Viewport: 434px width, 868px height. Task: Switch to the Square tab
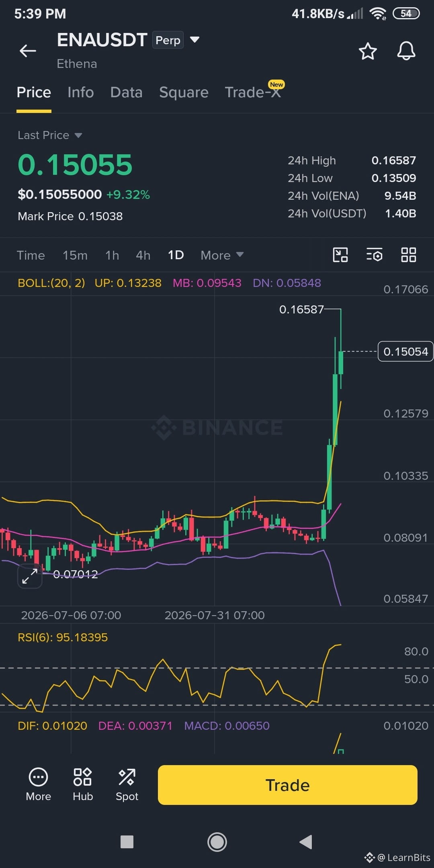coord(184,92)
